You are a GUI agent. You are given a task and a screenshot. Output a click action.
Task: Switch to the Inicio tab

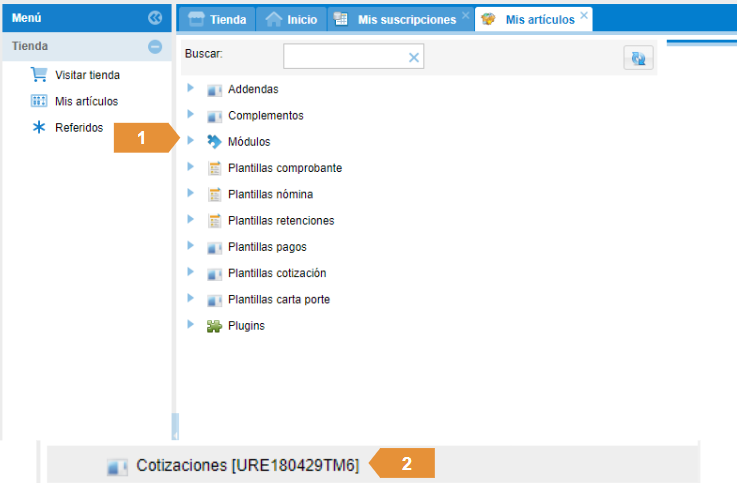[x=291, y=19]
